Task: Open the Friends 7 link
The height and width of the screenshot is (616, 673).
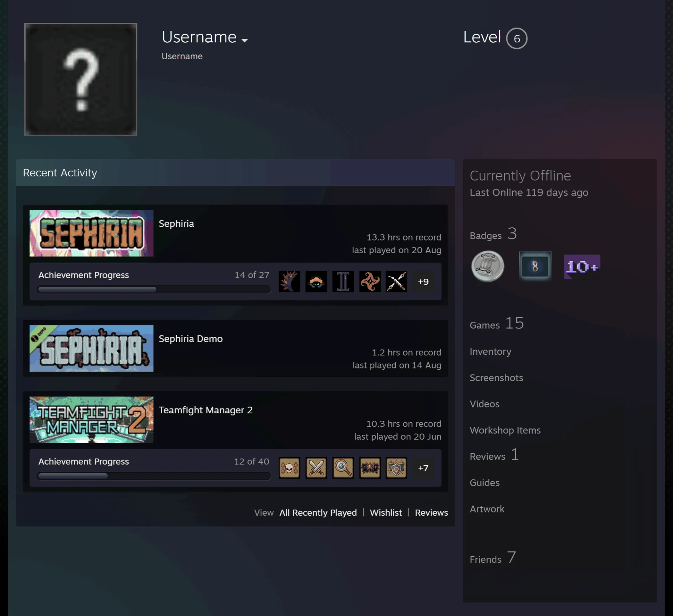Action: (493, 557)
